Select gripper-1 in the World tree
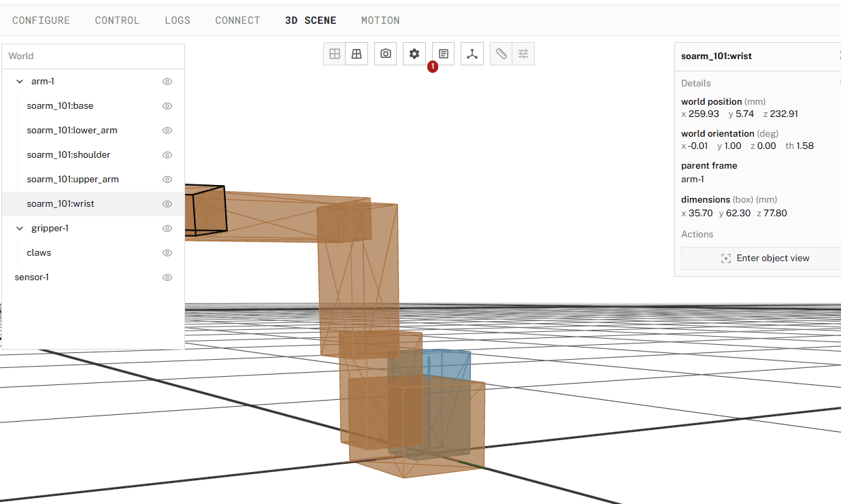The height and width of the screenshot is (504, 841). pos(50,229)
